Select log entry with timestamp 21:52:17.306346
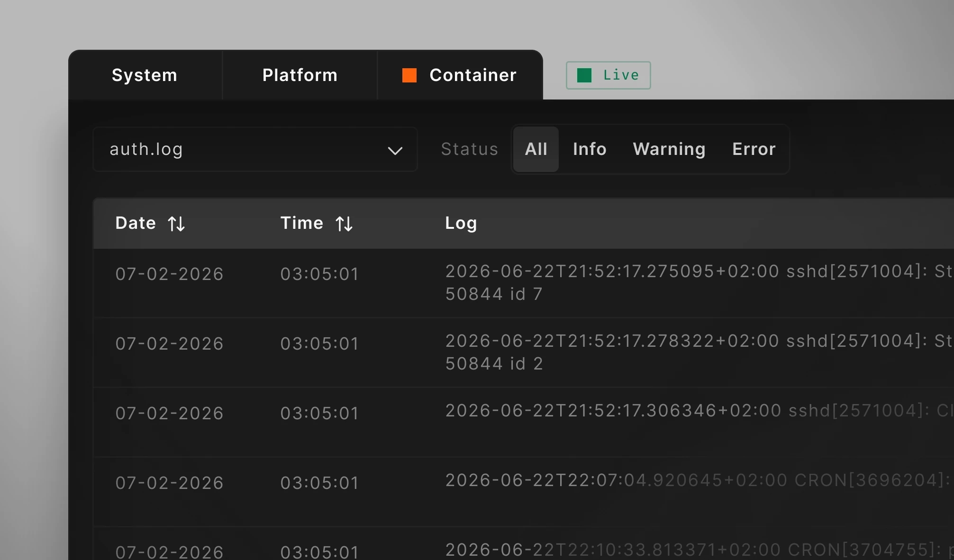Screen dimensions: 954x560 524,422
